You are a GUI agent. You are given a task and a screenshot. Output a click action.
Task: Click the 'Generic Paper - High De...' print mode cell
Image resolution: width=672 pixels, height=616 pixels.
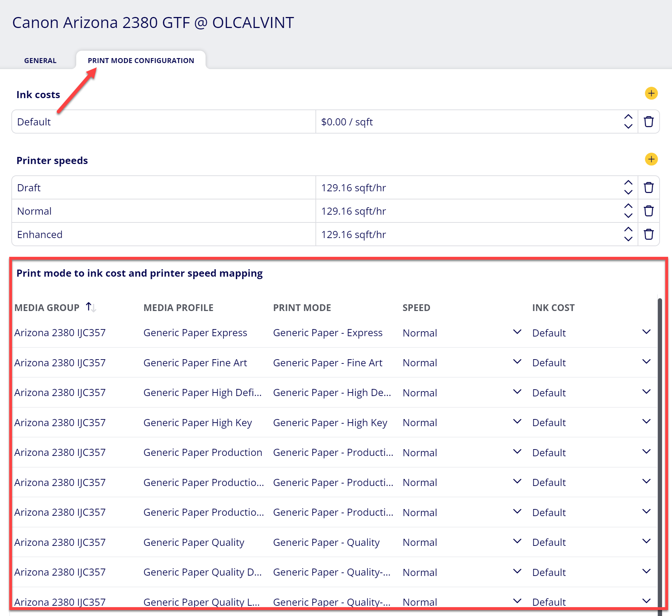[x=332, y=392]
